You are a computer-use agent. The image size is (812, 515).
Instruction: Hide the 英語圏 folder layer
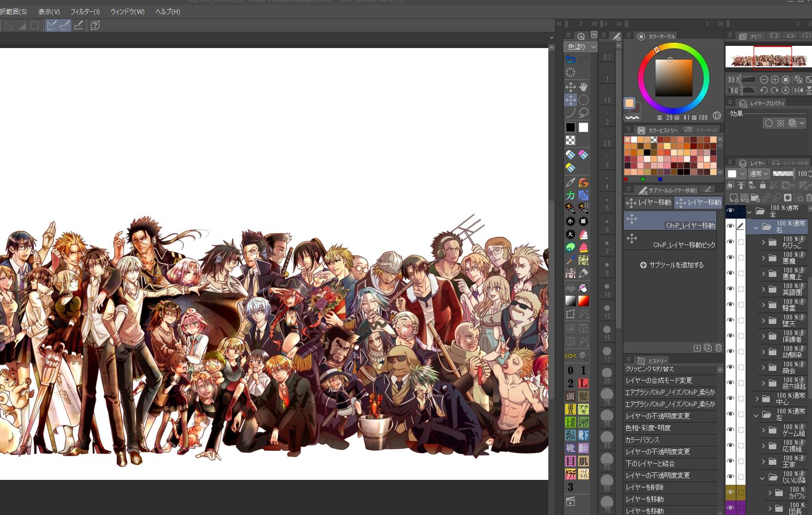(x=730, y=289)
